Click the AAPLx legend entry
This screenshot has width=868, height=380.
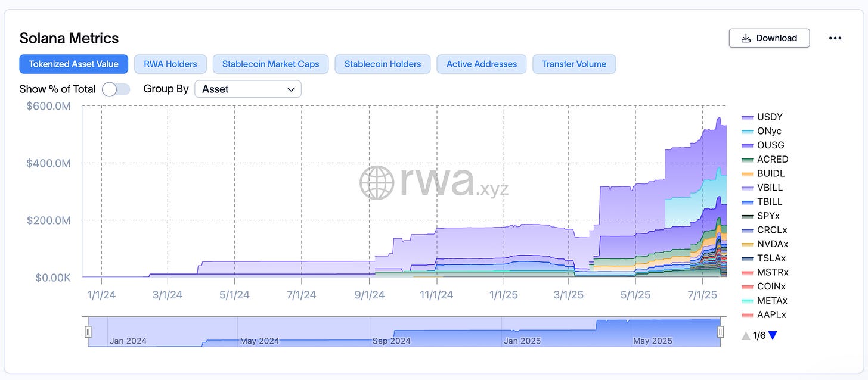point(764,314)
